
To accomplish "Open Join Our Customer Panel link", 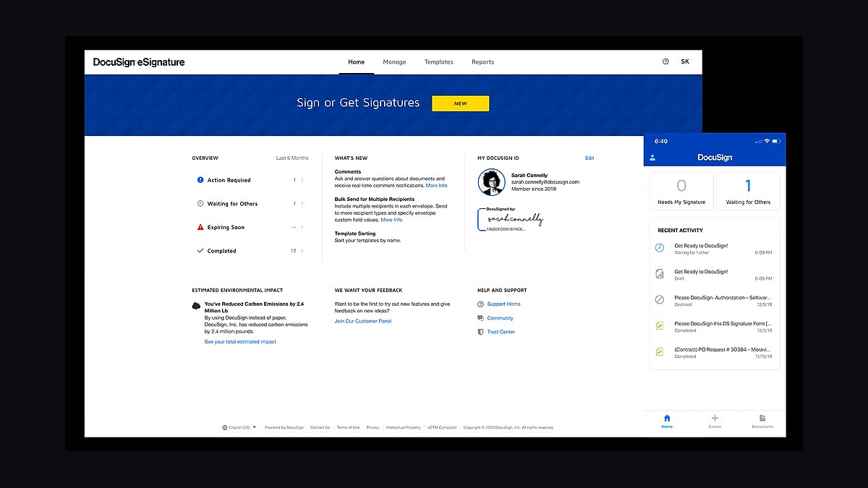I will pos(363,321).
